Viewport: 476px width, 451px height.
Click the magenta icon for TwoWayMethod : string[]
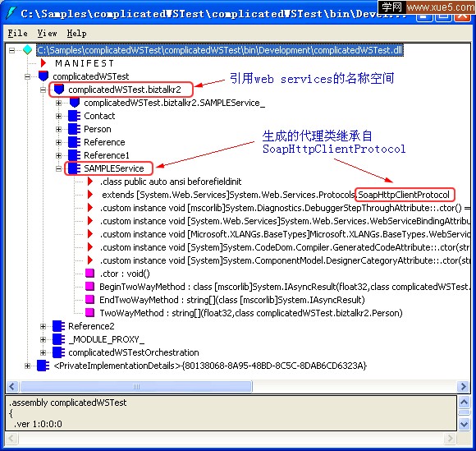click(x=89, y=313)
